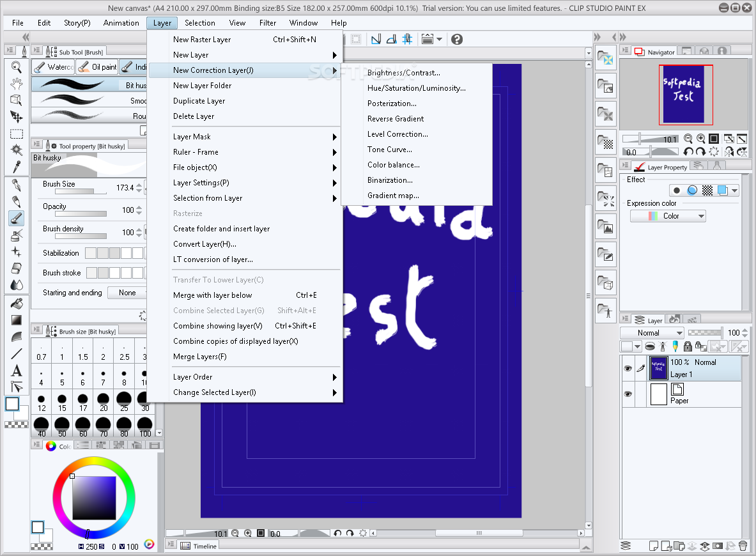Select Merge with layer below

245,295
